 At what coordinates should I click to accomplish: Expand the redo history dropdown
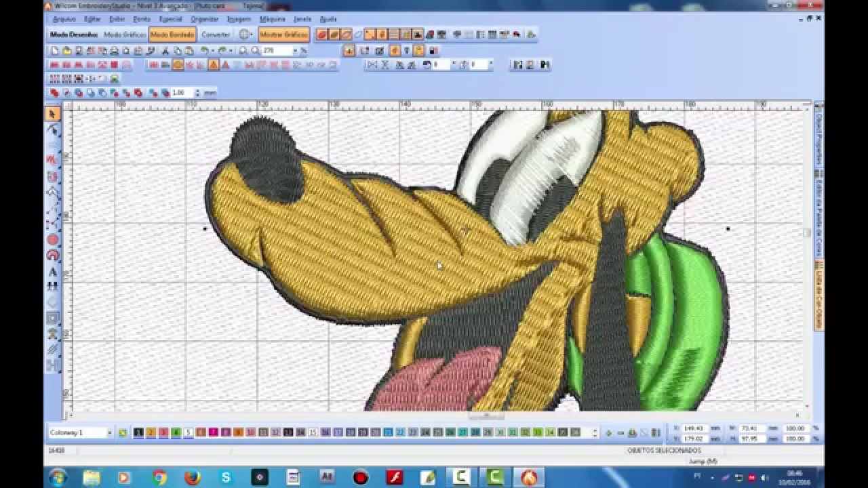pyautogui.click(x=231, y=51)
